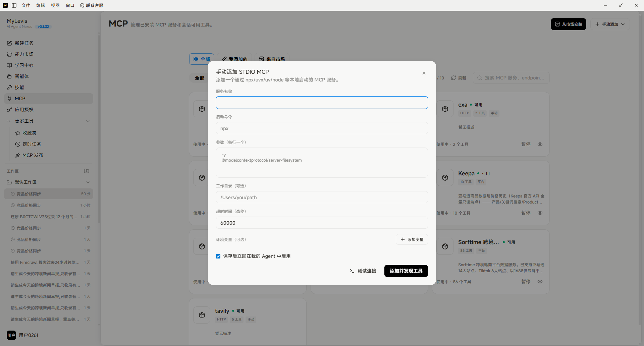Toggle visibility eye on Keepa card
The image size is (644, 346).
pyautogui.click(x=540, y=213)
